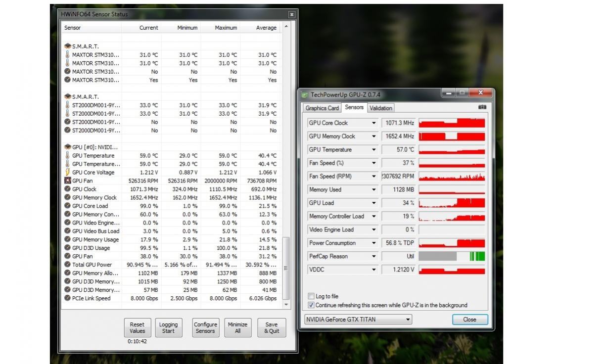Click the 1128 MB Memory Used value
607x364 pixels.
pyautogui.click(x=399, y=190)
